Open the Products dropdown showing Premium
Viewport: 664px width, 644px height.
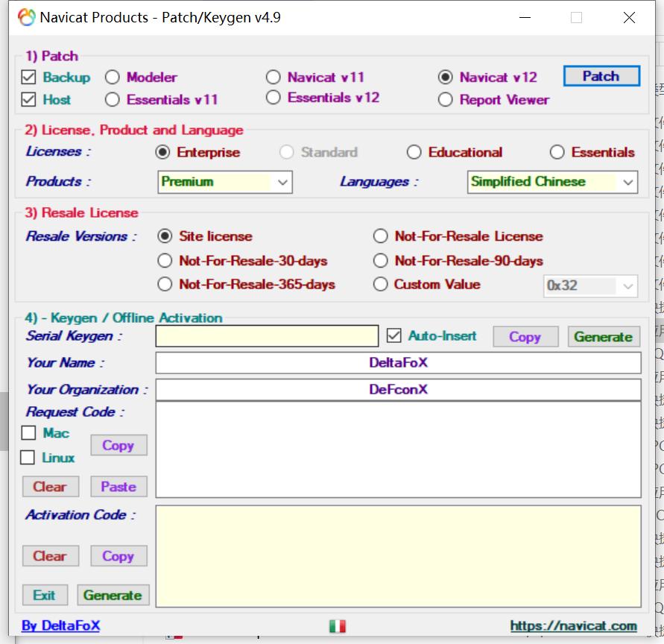[225, 182]
